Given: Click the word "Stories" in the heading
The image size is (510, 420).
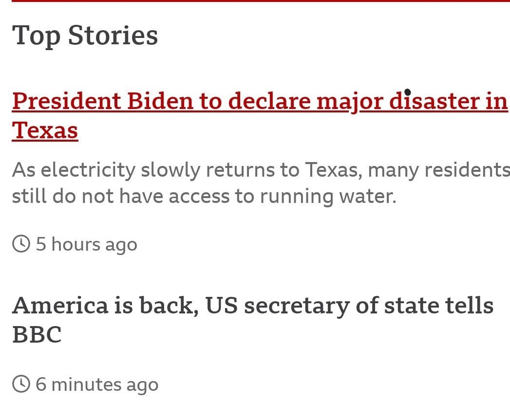Looking at the screenshot, I should point(113,35).
